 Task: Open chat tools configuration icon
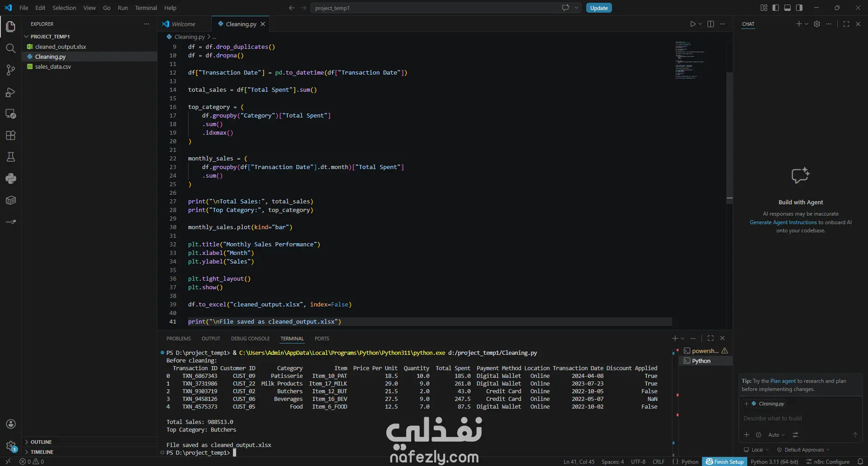795,435
